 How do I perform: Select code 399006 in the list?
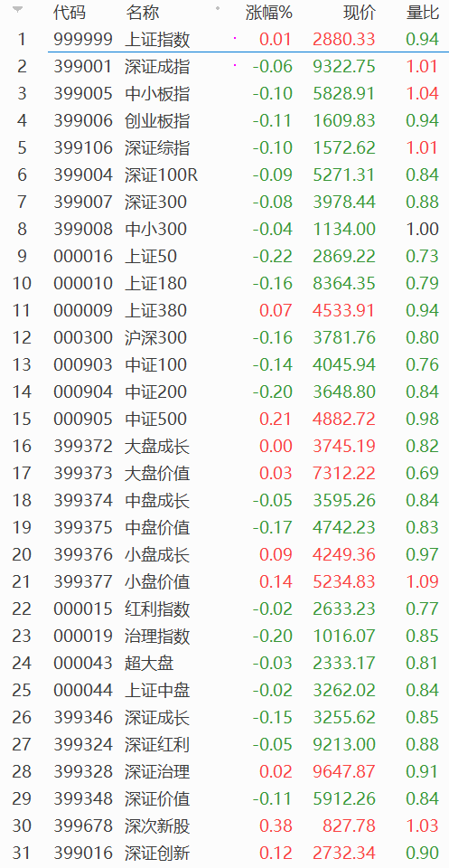(83, 120)
